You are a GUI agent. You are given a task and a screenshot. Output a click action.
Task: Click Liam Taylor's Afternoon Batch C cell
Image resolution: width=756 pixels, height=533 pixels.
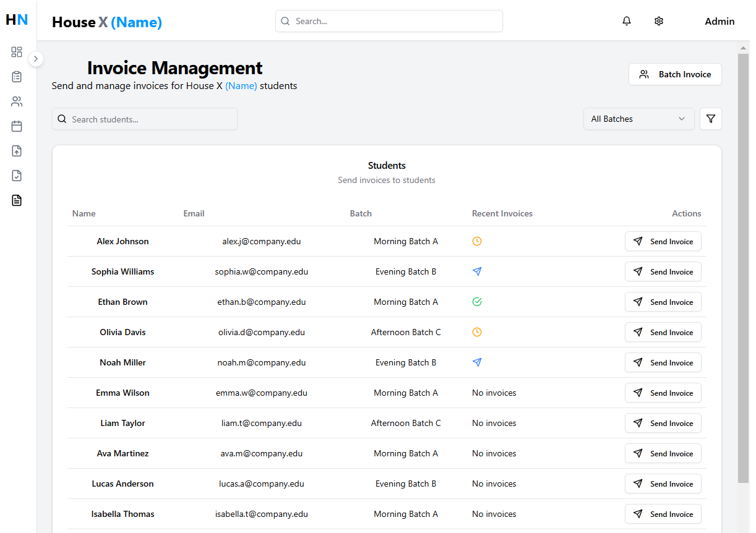point(406,423)
